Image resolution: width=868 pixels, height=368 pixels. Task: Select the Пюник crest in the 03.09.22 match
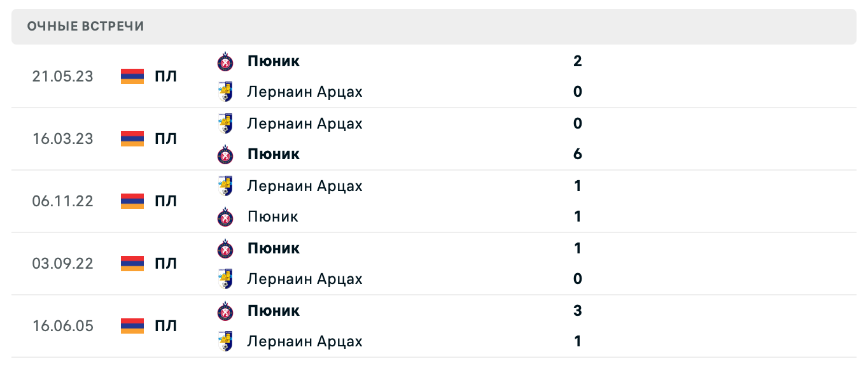coord(226,248)
